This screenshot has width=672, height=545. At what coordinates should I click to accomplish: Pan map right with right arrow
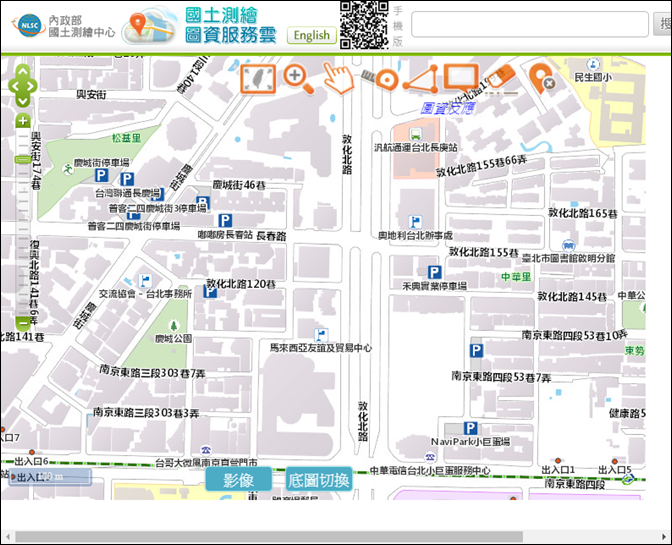point(31,86)
